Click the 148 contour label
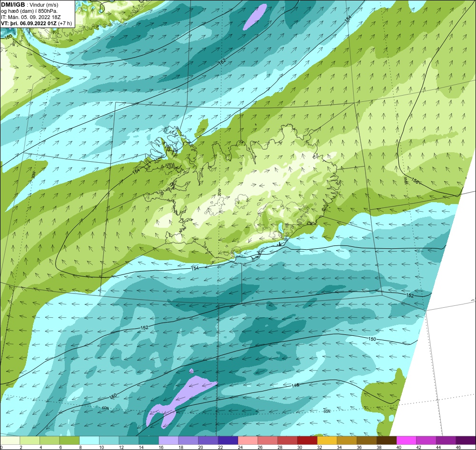The image size is (476, 450). click(295, 385)
